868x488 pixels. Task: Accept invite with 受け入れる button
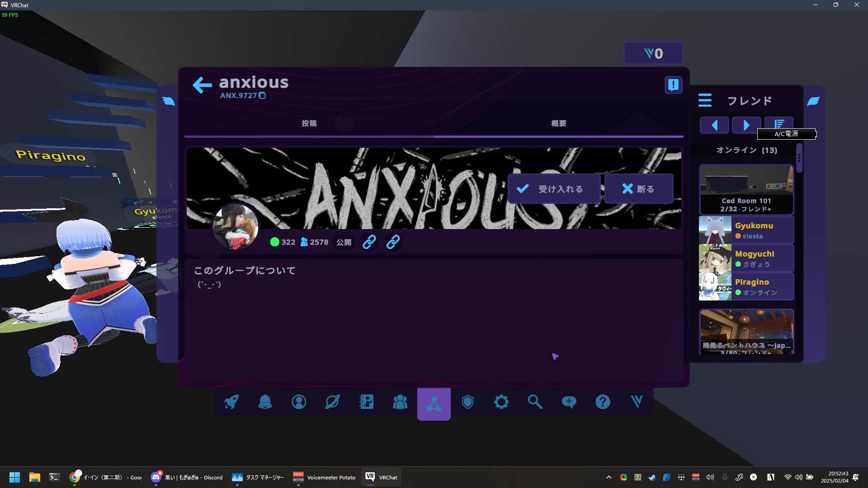(x=554, y=189)
